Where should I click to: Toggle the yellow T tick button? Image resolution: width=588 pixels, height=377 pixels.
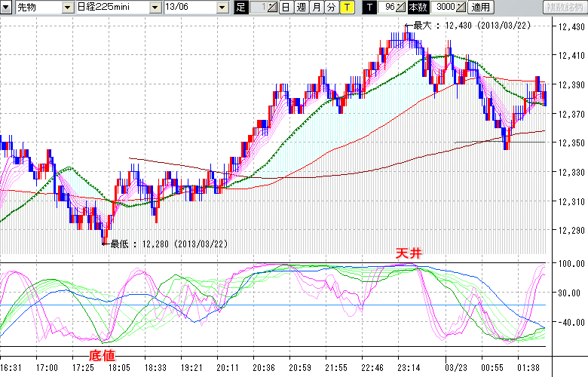point(346,8)
